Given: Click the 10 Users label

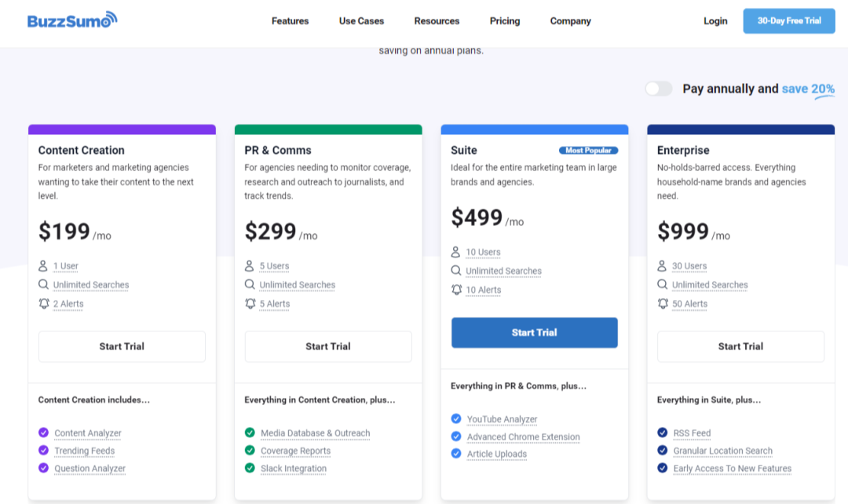Looking at the screenshot, I should pos(483,252).
